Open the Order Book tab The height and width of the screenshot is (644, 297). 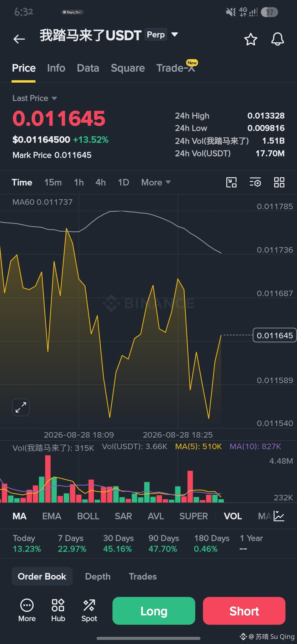point(42,576)
